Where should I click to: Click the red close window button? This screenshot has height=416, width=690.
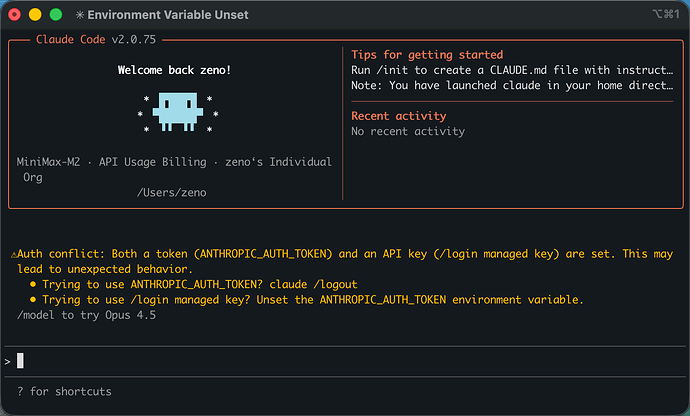pyautogui.click(x=15, y=15)
